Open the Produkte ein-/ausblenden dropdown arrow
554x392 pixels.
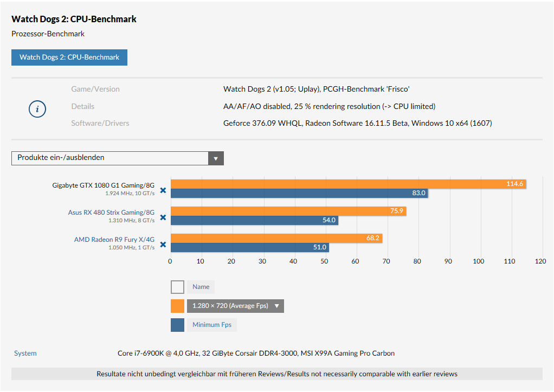pyautogui.click(x=216, y=158)
